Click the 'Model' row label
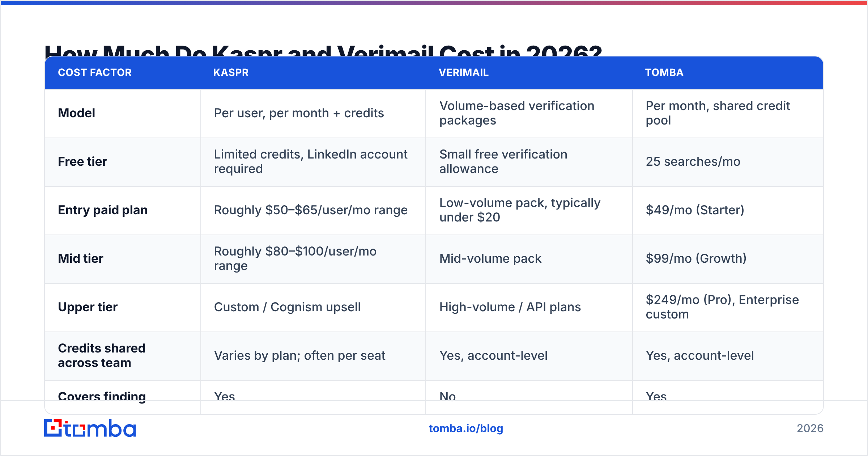 [x=76, y=113]
